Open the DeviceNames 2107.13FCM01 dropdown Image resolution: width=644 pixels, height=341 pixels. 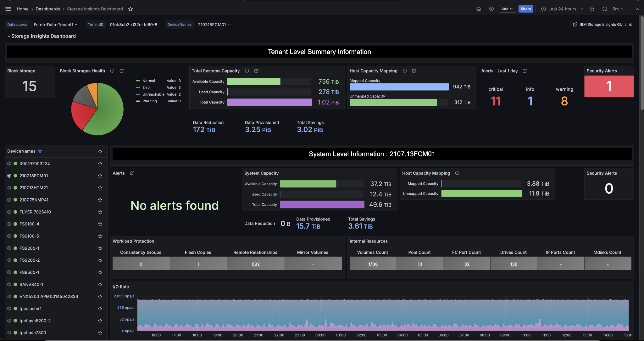tap(214, 25)
